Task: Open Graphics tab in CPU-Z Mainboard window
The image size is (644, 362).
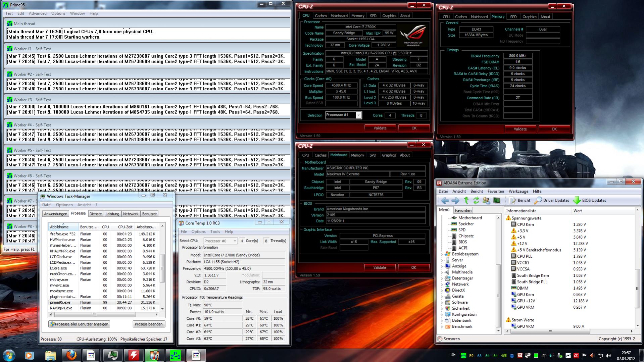Action: pyautogui.click(x=389, y=155)
